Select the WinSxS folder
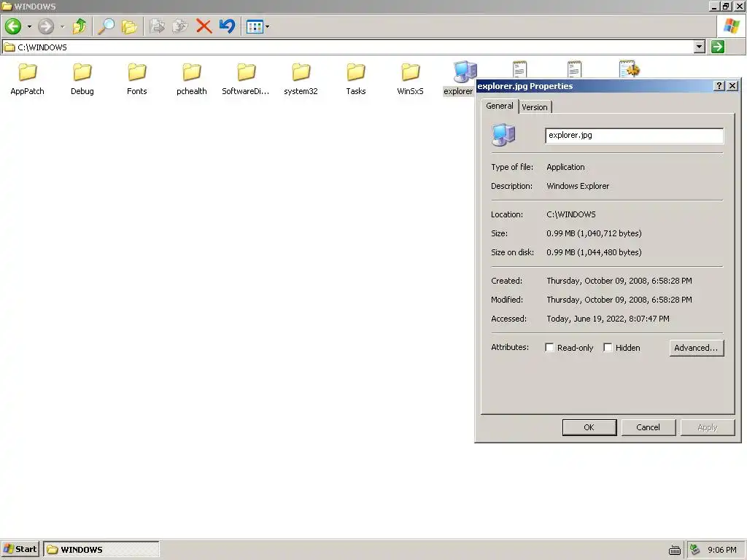The height and width of the screenshot is (560, 747). (410, 79)
